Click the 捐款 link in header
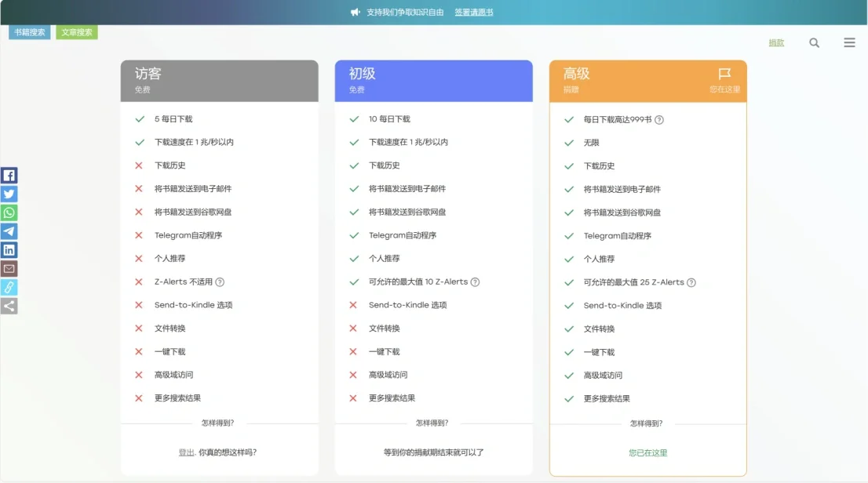Viewport: 868px width, 483px height. click(x=776, y=42)
